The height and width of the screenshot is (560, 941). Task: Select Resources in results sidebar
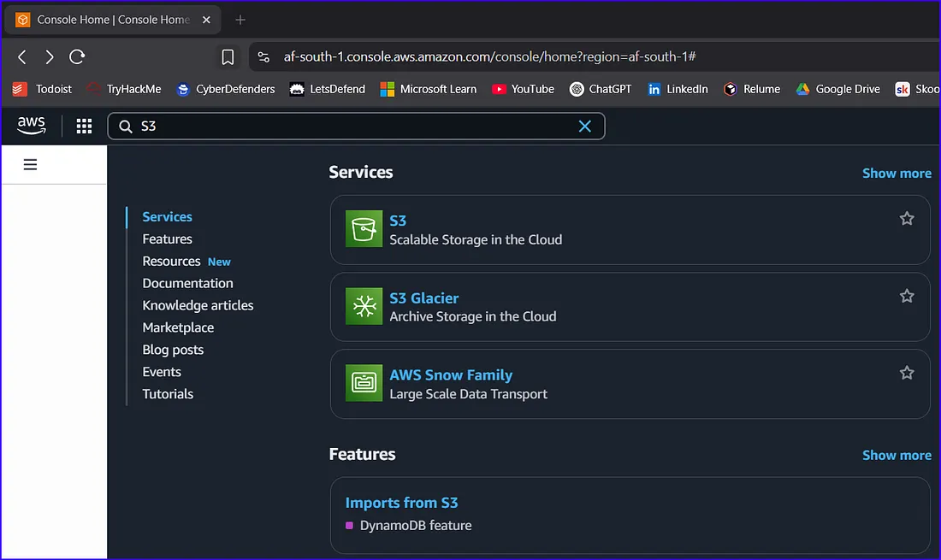point(171,262)
